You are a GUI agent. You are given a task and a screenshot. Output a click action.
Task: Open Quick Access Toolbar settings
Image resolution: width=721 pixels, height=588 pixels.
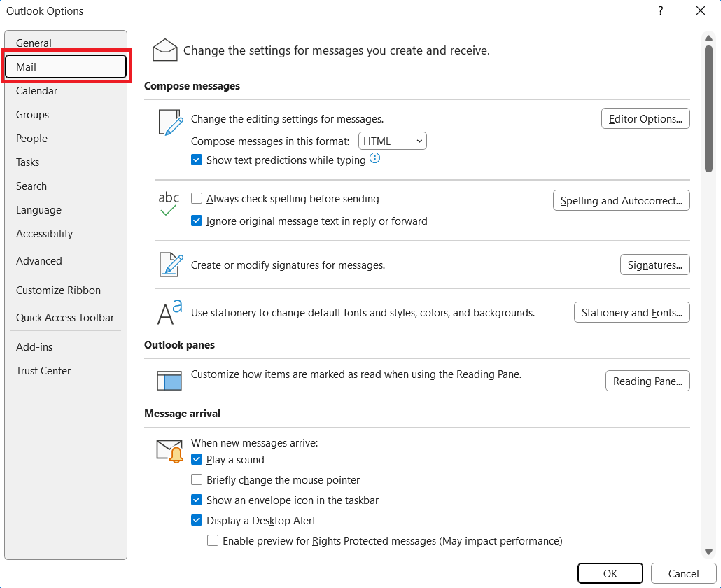(66, 318)
